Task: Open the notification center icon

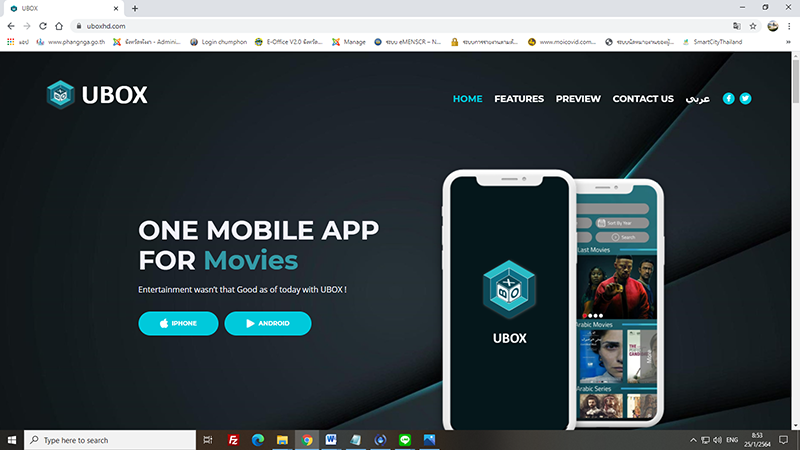Action: click(784, 440)
